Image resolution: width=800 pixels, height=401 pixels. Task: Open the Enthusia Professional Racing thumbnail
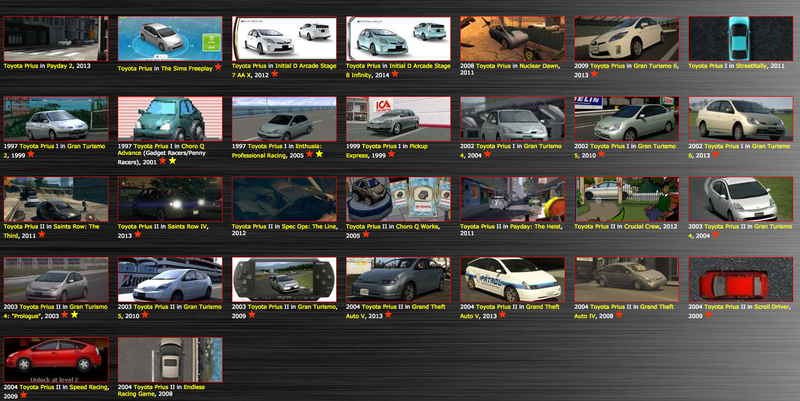(284, 119)
